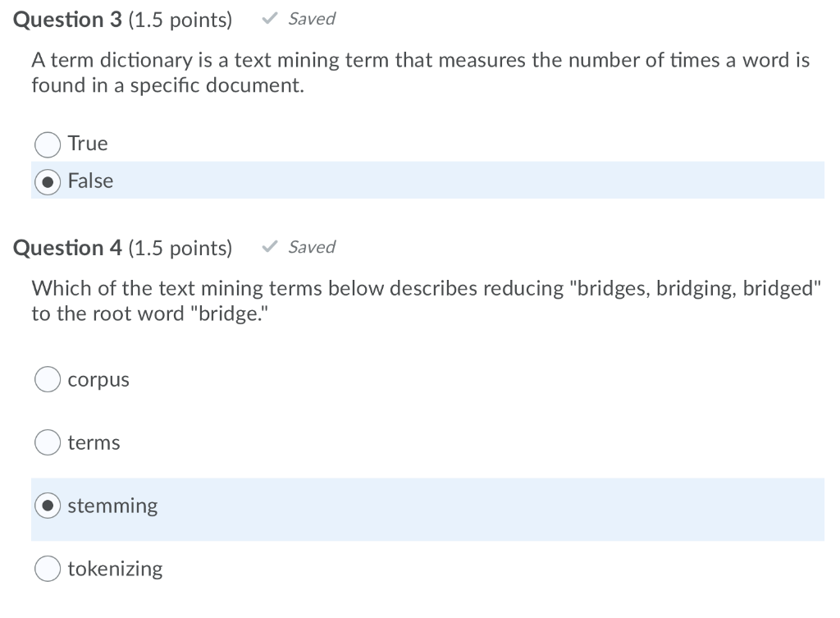Click the Saved checkmark icon beside Question 3
840x618 pixels.
(x=267, y=18)
